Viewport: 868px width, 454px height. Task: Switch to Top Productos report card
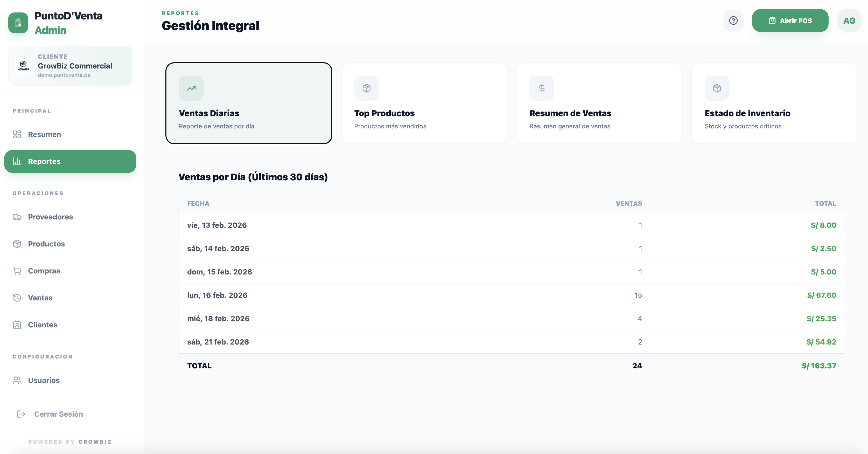coord(424,103)
